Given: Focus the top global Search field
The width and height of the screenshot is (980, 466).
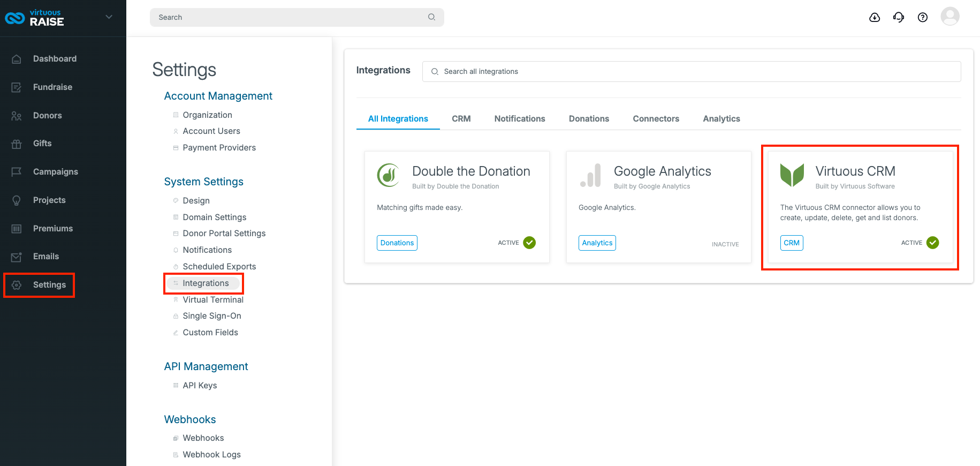Looking at the screenshot, I should pyautogui.click(x=297, y=17).
